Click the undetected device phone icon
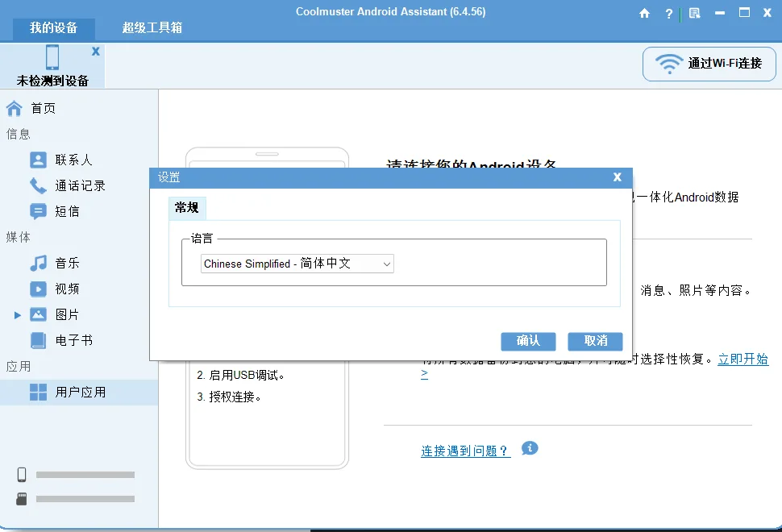 pyautogui.click(x=52, y=57)
